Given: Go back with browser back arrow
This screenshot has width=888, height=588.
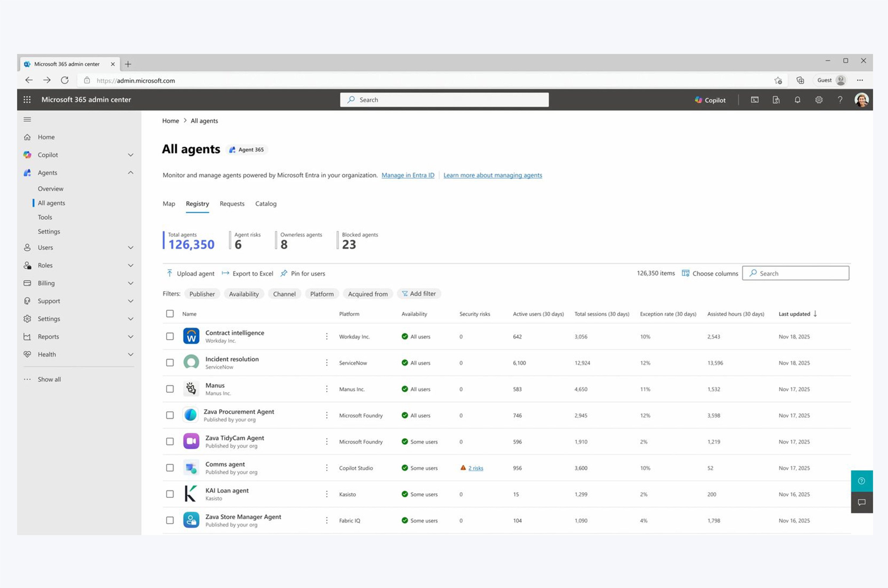Looking at the screenshot, I should [x=29, y=80].
